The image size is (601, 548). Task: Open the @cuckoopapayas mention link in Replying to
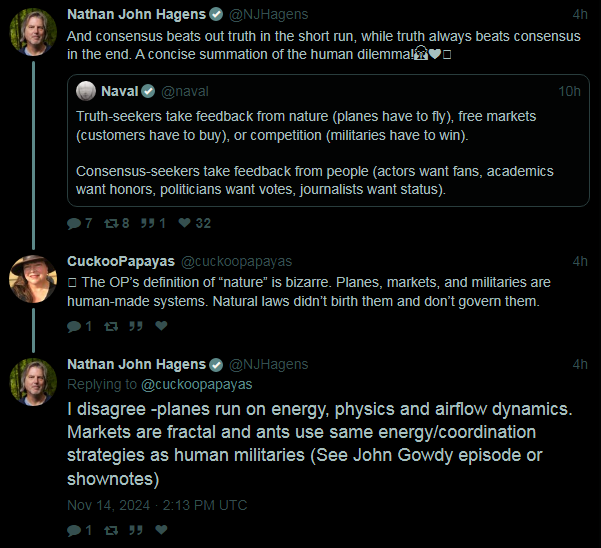click(197, 384)
